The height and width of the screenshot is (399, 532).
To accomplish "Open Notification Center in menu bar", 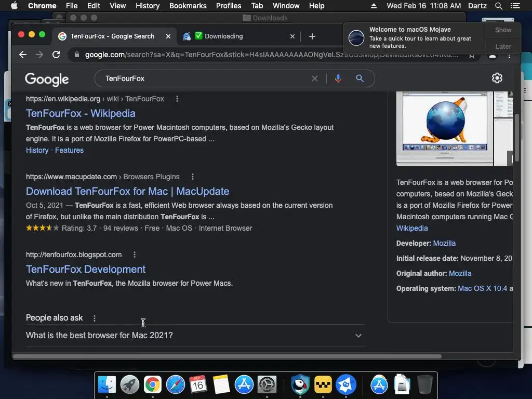I will pyautogui.click(x=515, y=6).
